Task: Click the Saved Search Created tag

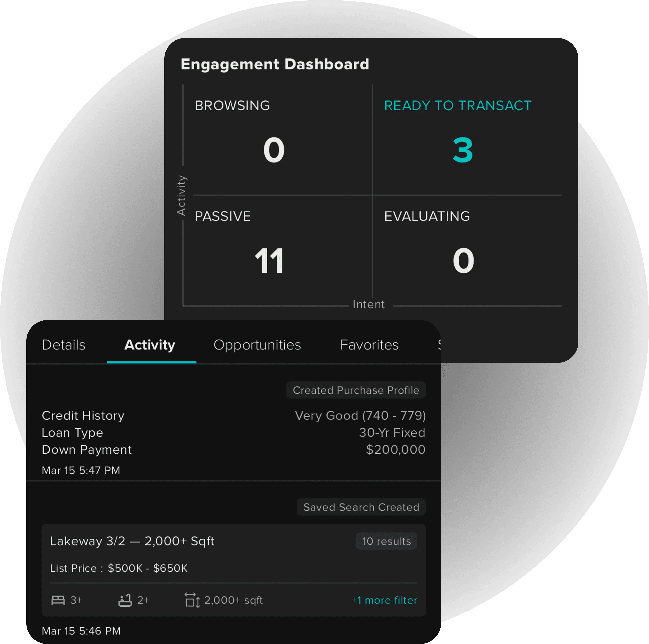Action: [361, 507]
